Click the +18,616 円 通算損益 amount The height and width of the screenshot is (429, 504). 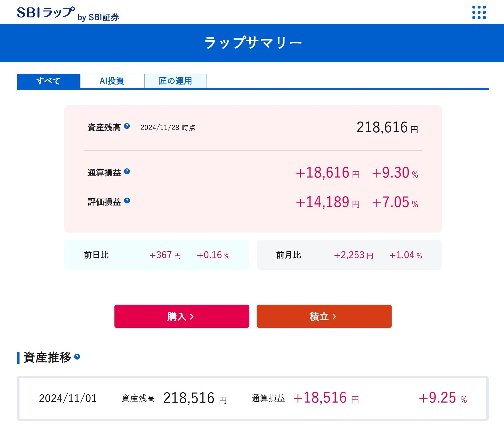[x=327, y=173]
